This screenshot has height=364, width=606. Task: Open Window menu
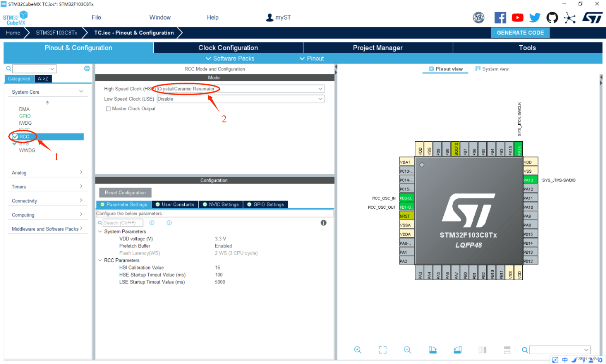pos(160,17)
